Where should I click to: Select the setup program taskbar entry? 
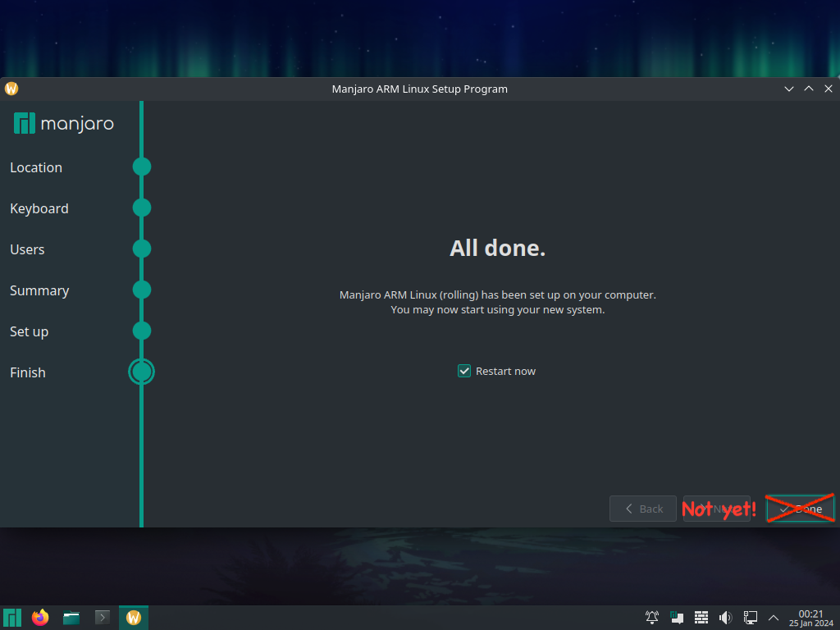point(134,618)
